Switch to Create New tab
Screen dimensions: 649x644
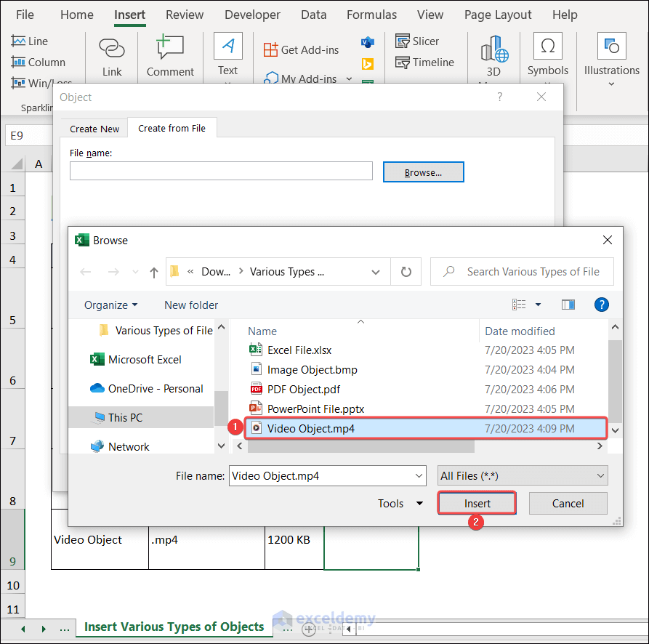pos(94,129)
